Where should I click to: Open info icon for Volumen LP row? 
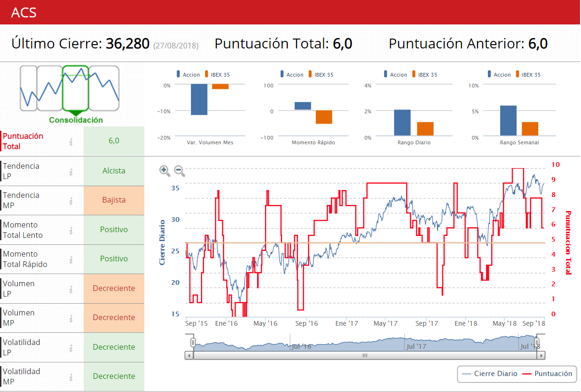pyautogui.click(x=71, y=289)
